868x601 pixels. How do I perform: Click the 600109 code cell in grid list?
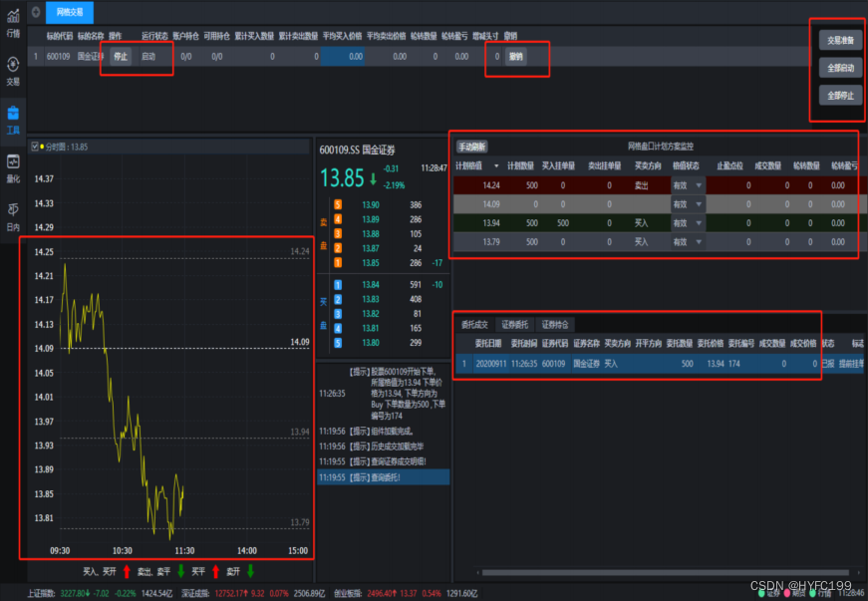coord(58,57)
